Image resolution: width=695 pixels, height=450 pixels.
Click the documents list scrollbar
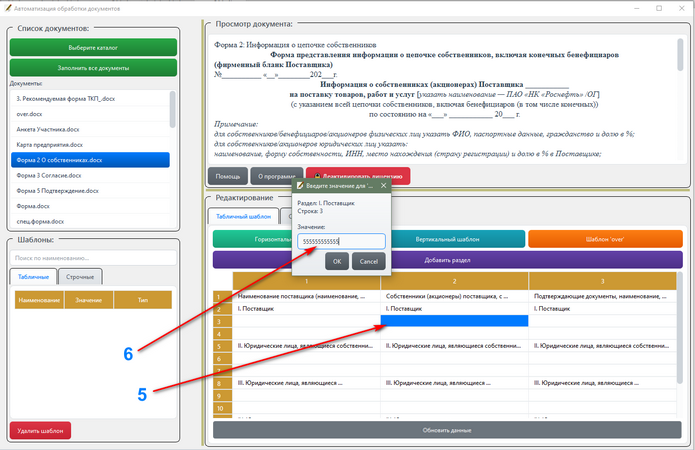click(172, 110)
